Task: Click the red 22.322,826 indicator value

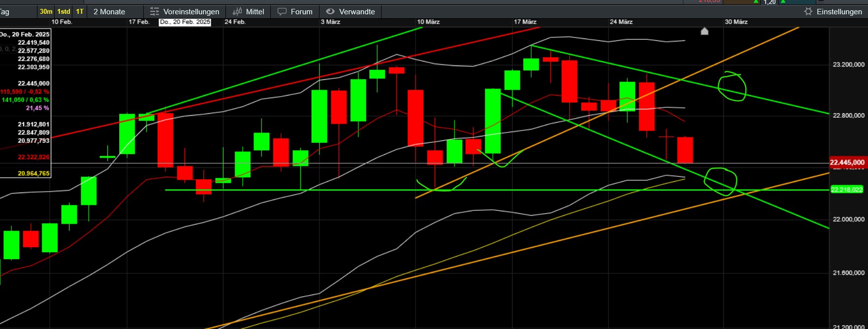Action: 33,157
